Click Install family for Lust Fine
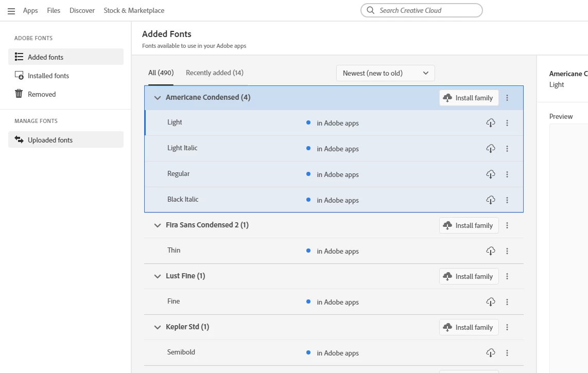 point(469,276)
